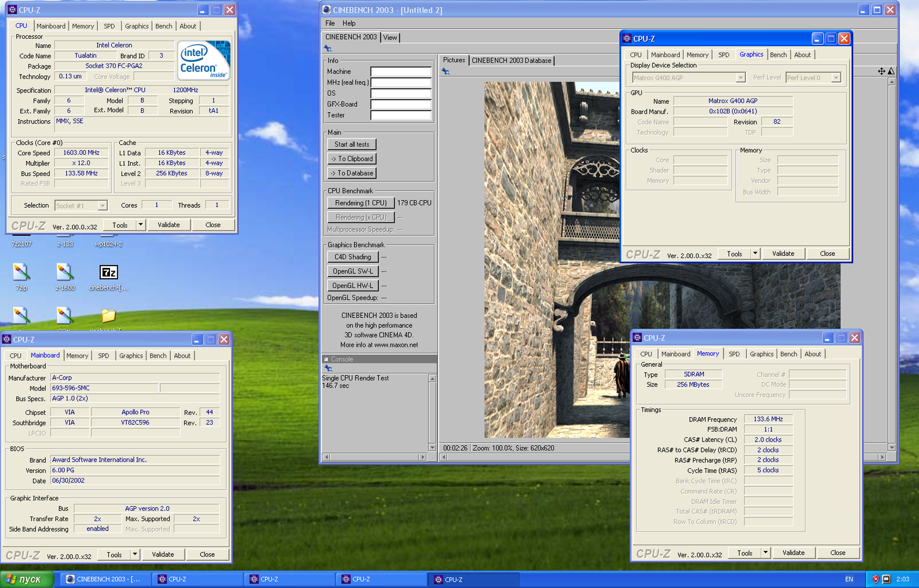Open the Matrox G400 AGP display device dropdown
The image size is (919, 588).
pyautogui.click(x=688, y=78)
